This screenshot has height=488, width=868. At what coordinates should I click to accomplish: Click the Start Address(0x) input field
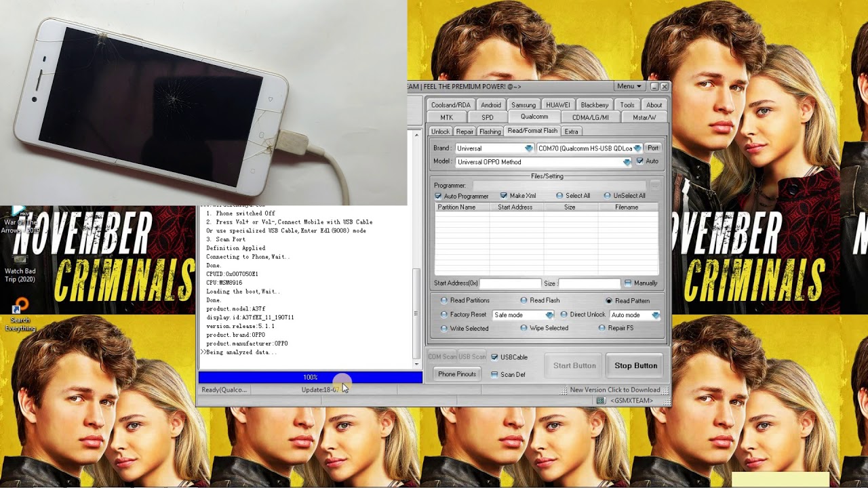pos(511,283)
